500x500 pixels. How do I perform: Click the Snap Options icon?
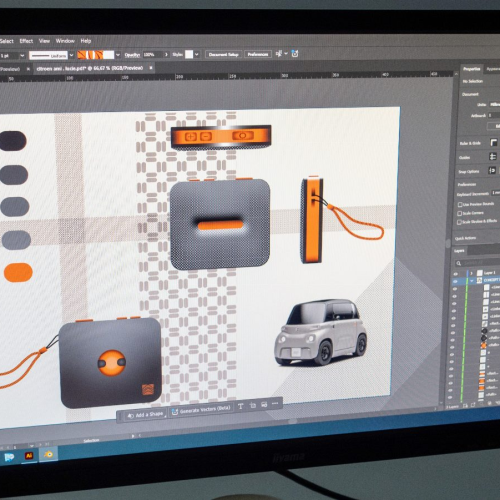click(492, 170)
